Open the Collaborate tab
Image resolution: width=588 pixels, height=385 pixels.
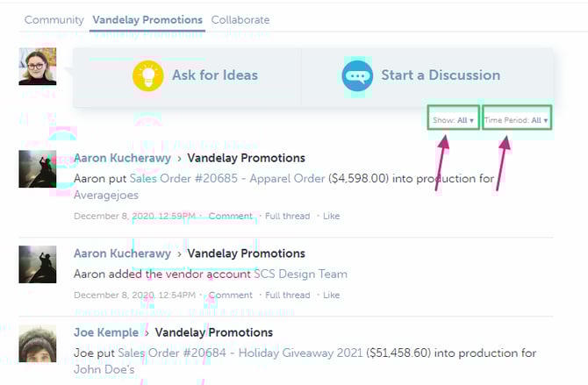click(x=240, y=19)
